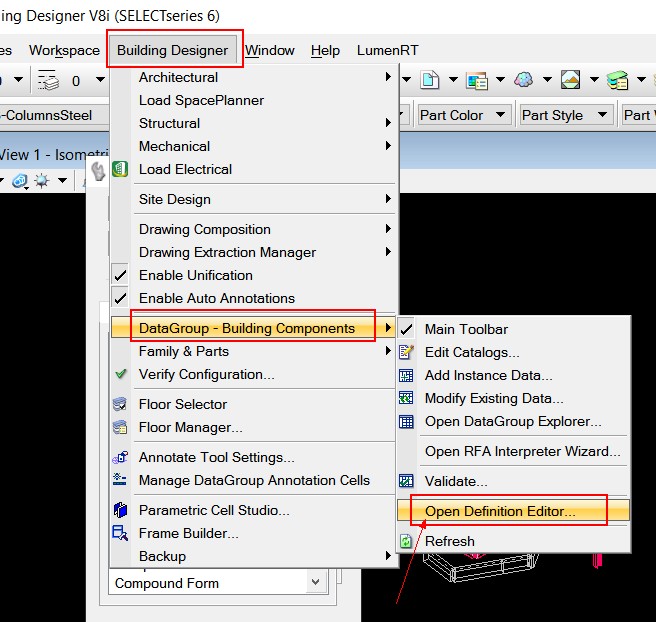Open the Compound Form combo box
The height and width of the screenshot is (622, 656).
pyautogui.click(x=218, y=583)
